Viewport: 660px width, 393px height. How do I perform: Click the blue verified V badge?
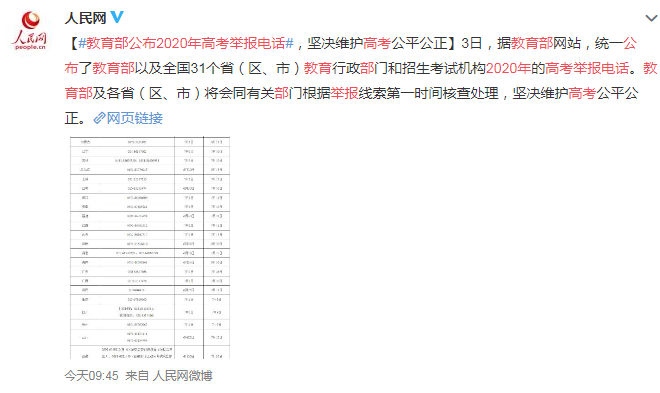click(117, 18)
